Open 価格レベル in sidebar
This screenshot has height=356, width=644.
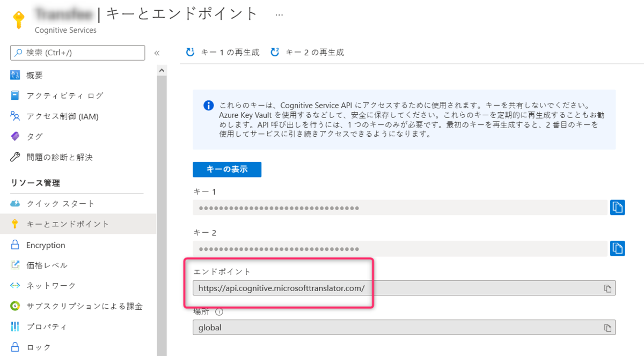point(47,265)
